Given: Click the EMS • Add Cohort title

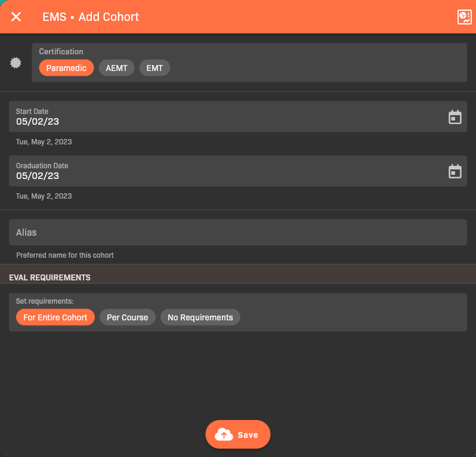Looking at the screenshot, I should click(91, 17).
